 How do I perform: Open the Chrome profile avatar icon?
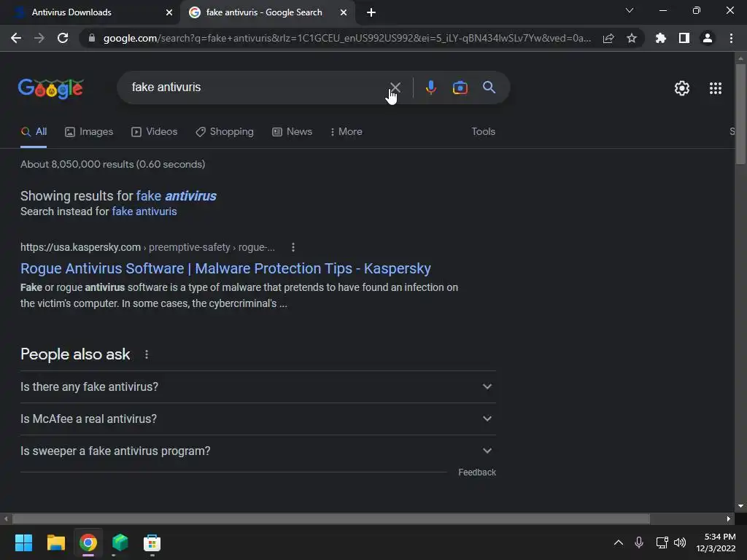[708, 38]
